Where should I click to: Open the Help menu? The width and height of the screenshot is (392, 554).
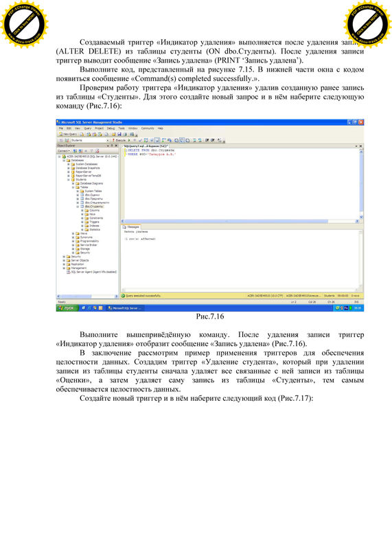pyautogui.click(x=161, y=128)
